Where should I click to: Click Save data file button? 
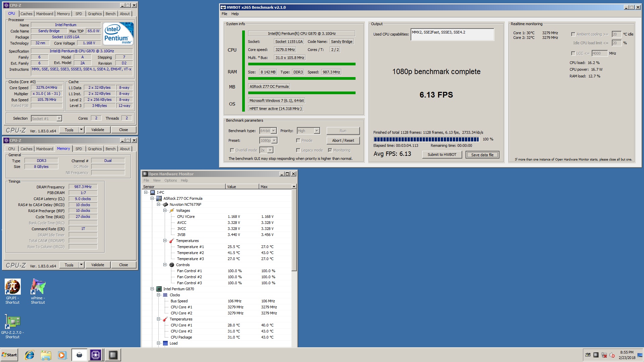482,155
